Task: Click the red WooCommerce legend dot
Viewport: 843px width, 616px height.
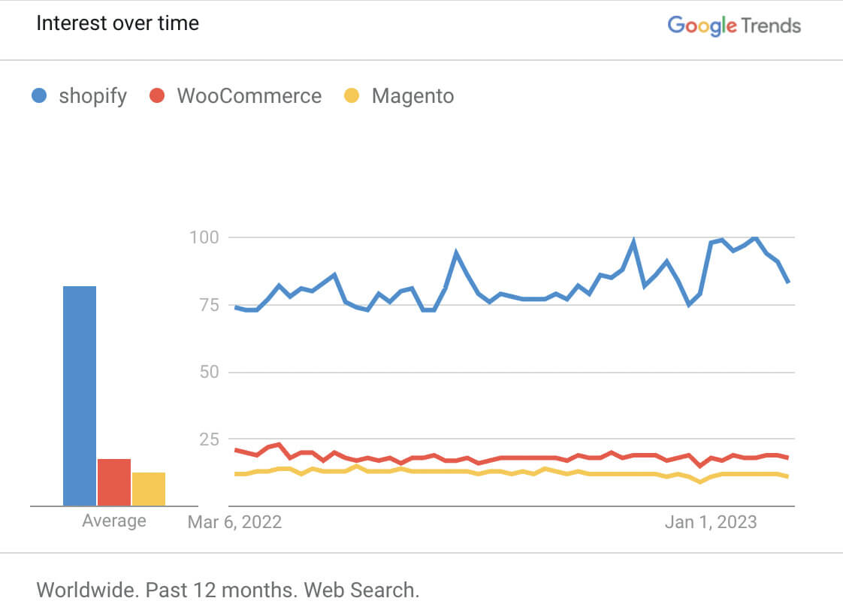Action: 157,96
